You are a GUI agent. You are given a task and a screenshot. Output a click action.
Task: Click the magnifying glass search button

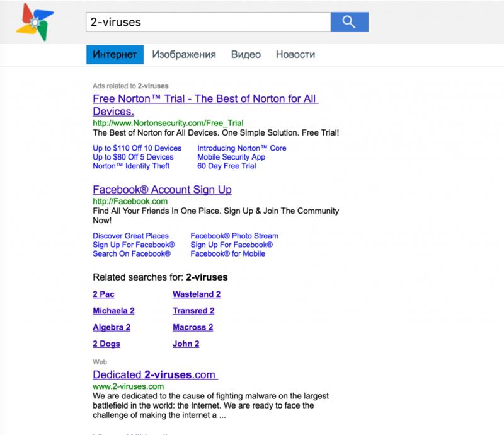coord(350,22)
